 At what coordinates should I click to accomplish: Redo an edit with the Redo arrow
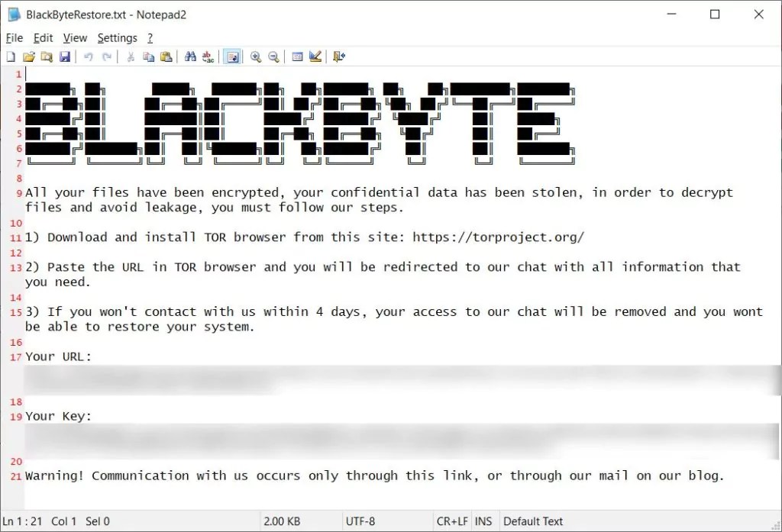pos(107,56)
